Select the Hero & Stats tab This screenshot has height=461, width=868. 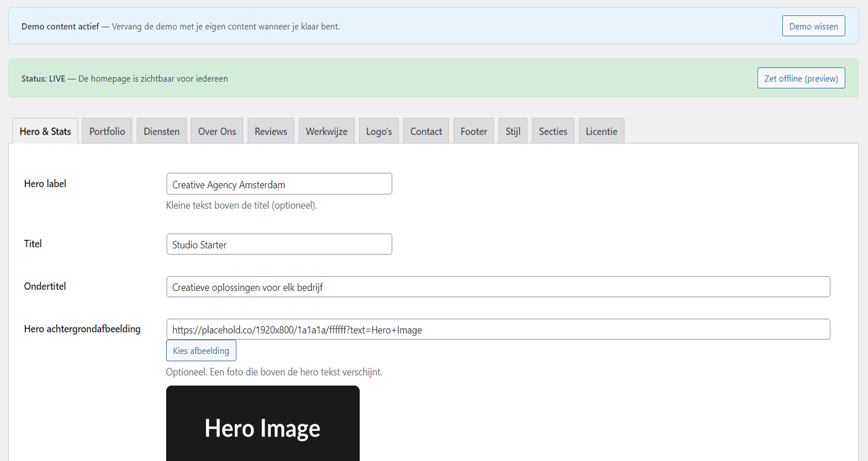[45, 132]
